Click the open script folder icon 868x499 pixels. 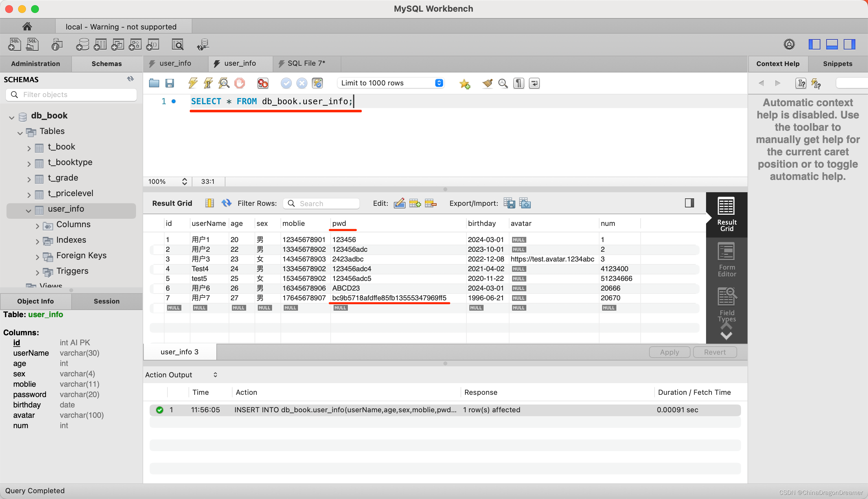point(154,83)
